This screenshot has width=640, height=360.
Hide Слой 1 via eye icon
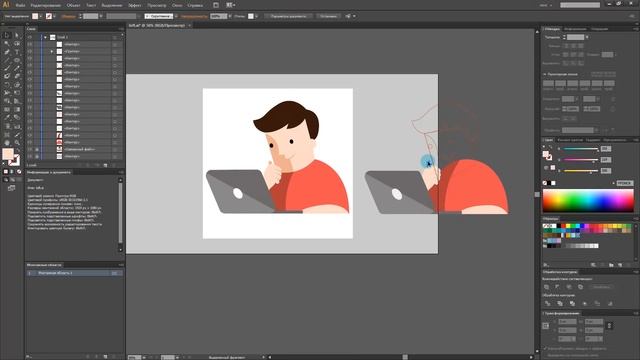coord(30,37)
